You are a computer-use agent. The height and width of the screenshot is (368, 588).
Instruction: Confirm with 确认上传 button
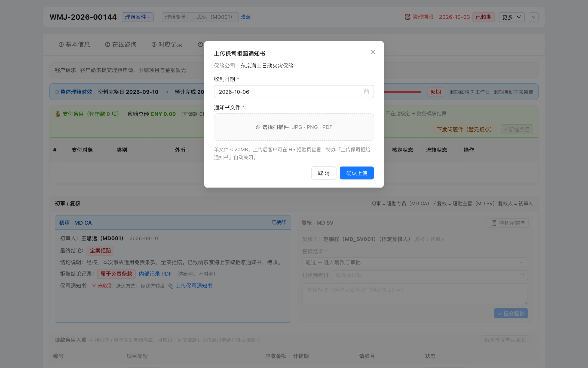tap(357, 173)
